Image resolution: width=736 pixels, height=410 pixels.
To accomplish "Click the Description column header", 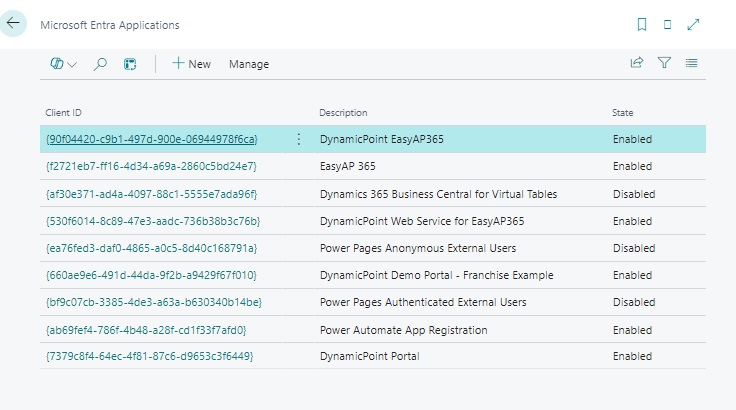I will pyautogui.click(x=343, y=113).
